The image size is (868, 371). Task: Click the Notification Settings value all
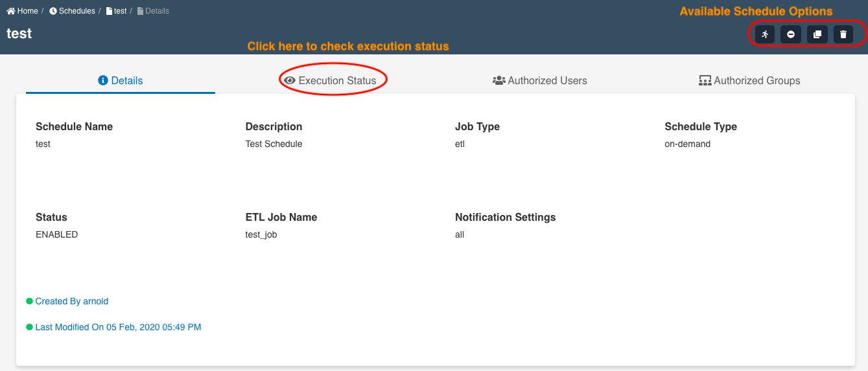[460, 234]
